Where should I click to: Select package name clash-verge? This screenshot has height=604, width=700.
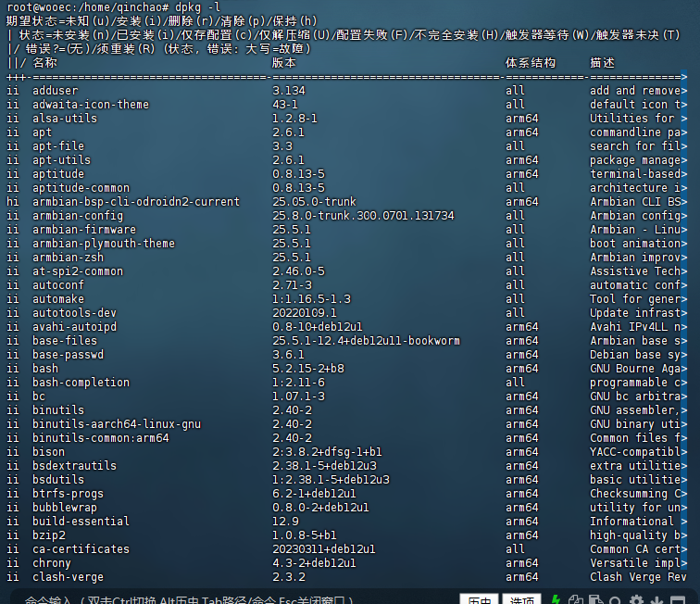(68, 577)
